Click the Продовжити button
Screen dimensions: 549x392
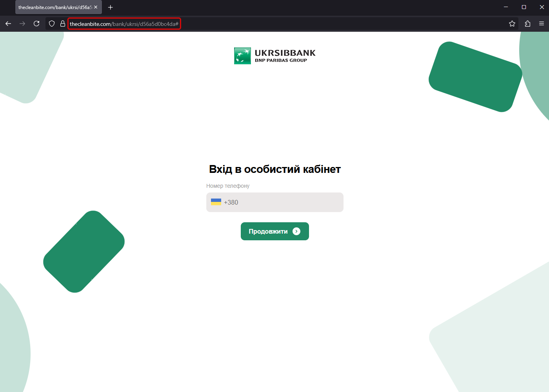275,231
